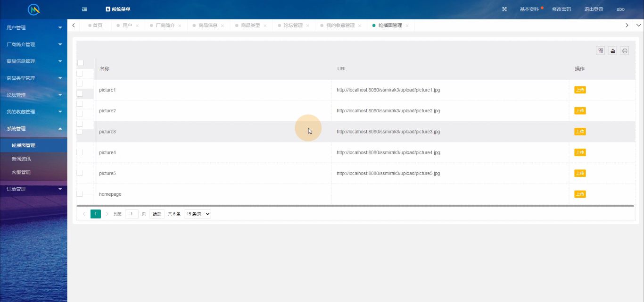Check the homepage row checkbox

pos(80,193)
